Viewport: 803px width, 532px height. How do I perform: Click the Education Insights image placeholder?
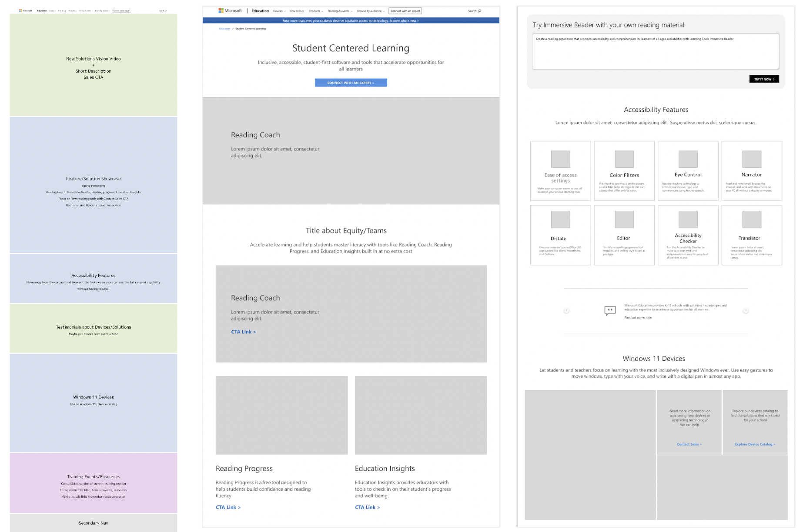(x=421, y=415)
